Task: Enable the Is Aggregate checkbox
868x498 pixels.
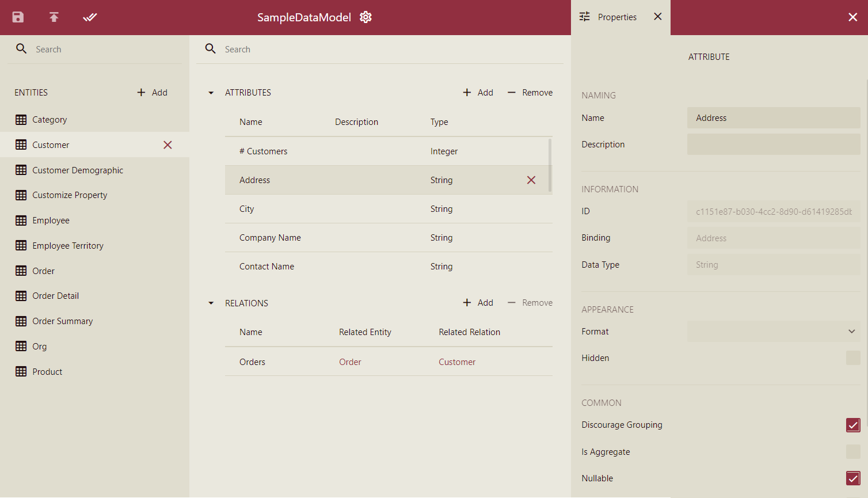Action: [852, 452]
